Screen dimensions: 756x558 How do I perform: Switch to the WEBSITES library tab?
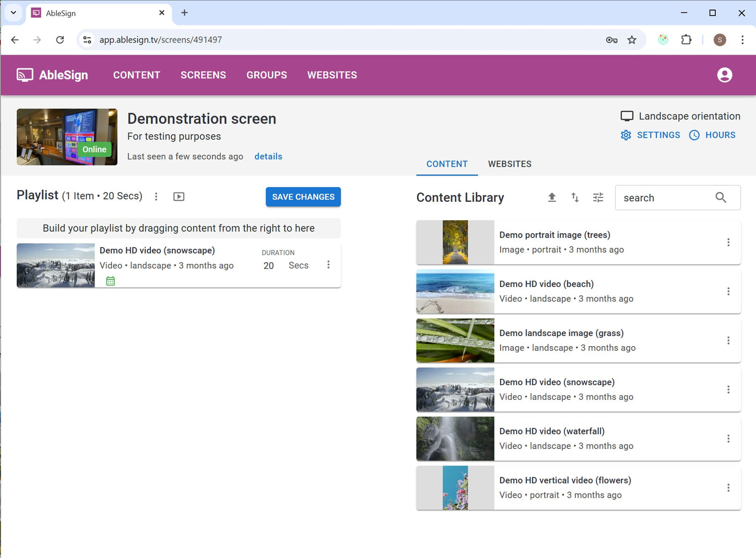509,164
